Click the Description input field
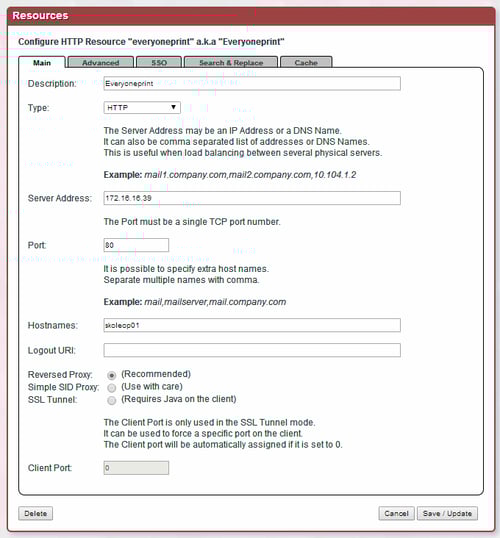The height and width of the screenshot is (538, 500). coord(252,83)
